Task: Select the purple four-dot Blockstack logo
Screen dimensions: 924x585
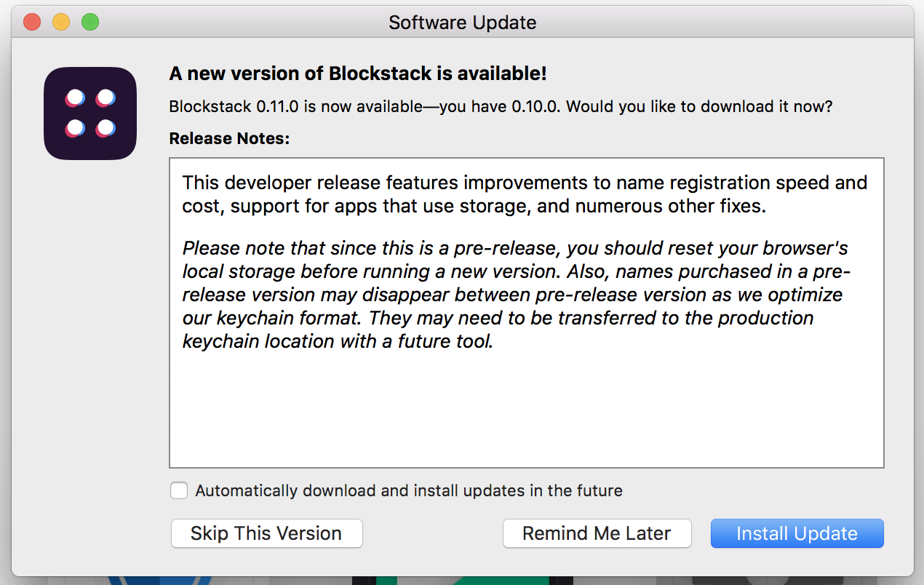Action: (x=89, y=114)
